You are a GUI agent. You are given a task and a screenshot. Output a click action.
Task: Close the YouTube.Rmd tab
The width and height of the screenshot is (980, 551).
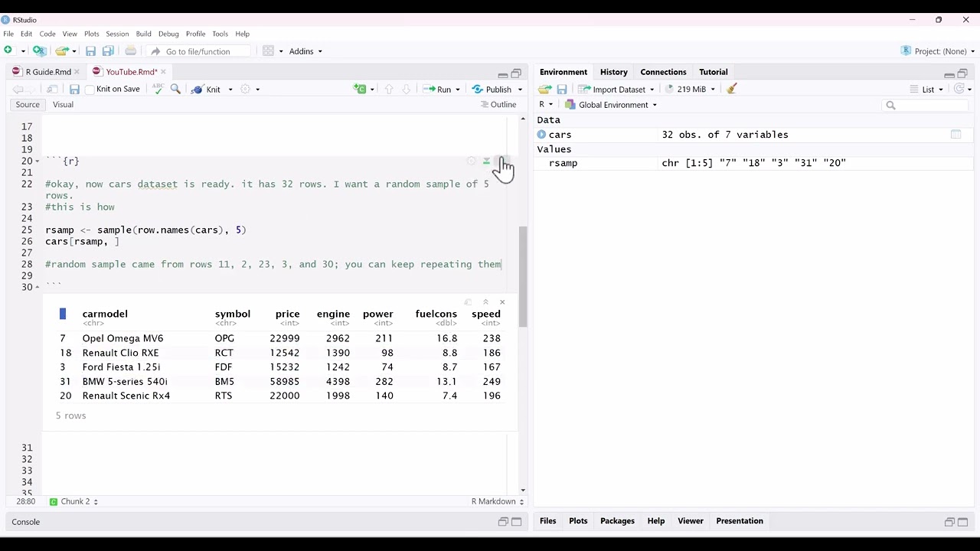(x=163, y=72)
